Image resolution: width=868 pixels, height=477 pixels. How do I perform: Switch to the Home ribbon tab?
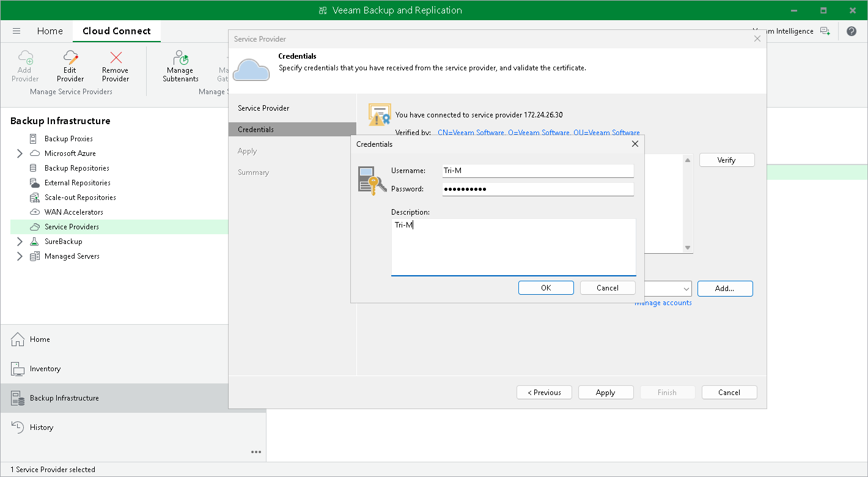coord(50,31)
